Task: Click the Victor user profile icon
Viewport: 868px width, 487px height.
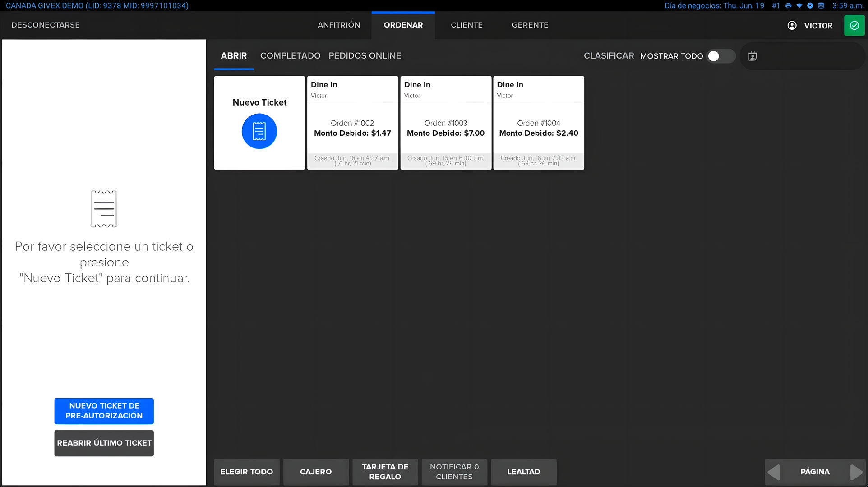Action: tap(792, 25)
